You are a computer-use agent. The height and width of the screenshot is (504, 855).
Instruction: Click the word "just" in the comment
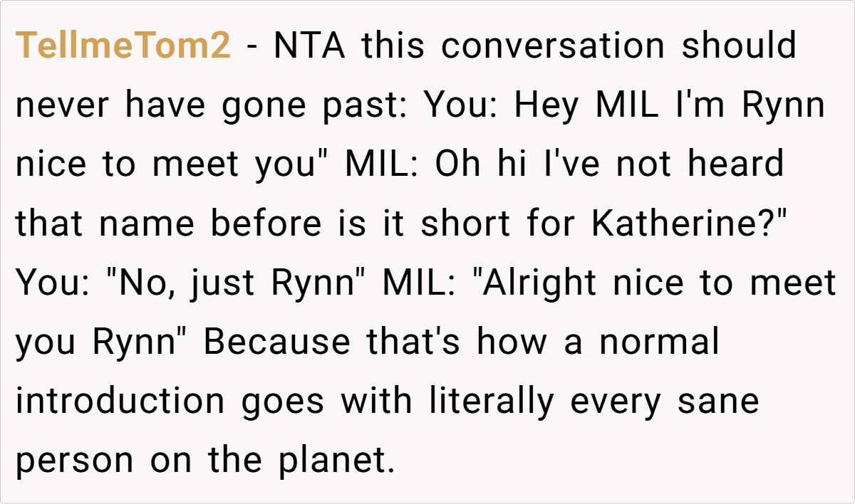tap(222, 283)
